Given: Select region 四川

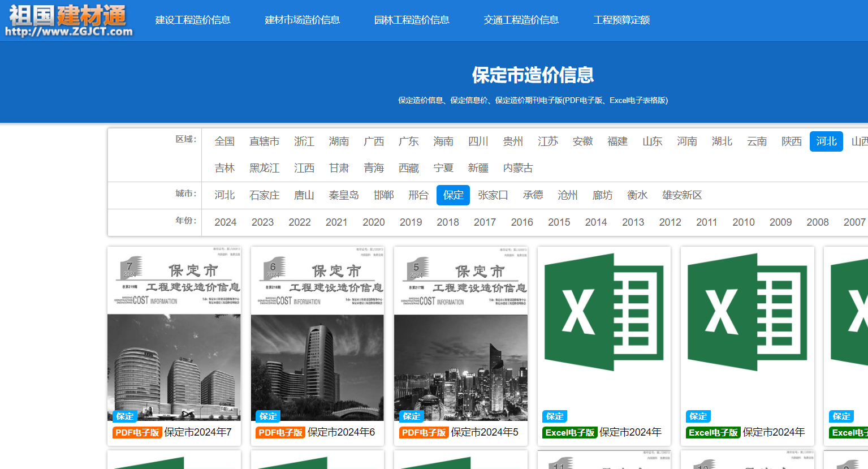Looking at the screenshot, I should [478, 141].
